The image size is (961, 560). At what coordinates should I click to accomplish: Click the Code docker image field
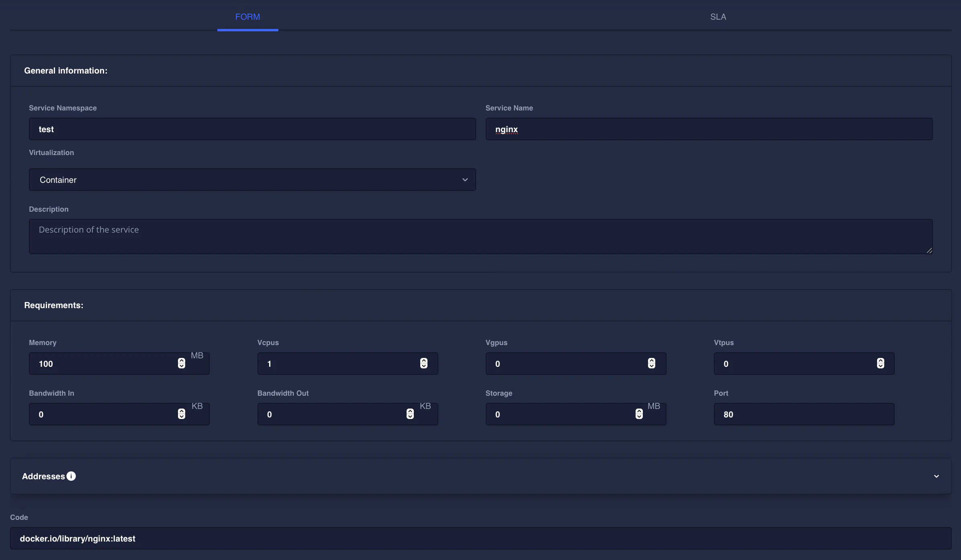[480, 538]
